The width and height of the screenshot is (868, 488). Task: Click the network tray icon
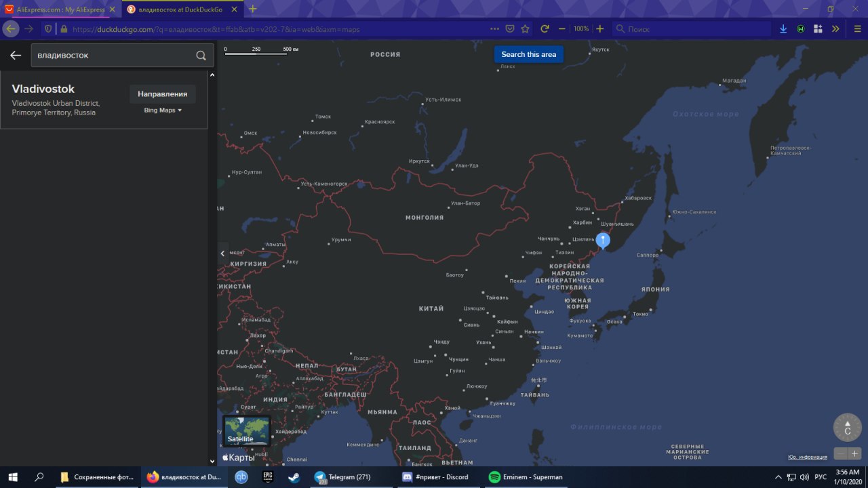791,477
